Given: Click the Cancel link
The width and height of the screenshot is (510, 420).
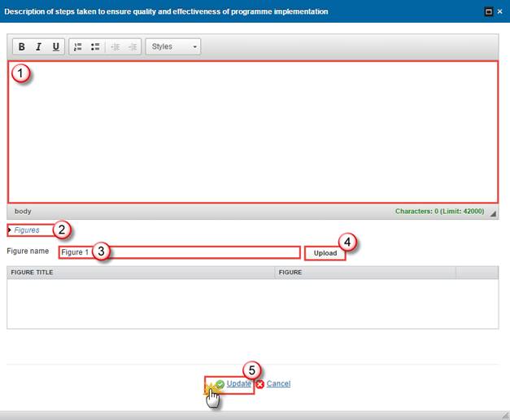Looking at the screenshot, I should [x=278, y=383].
